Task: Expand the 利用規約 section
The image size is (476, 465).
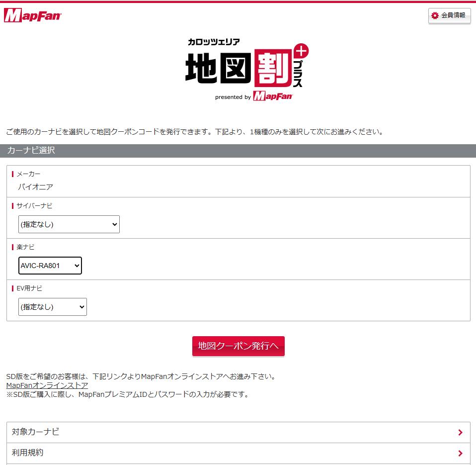Action: tap(238, 453)
